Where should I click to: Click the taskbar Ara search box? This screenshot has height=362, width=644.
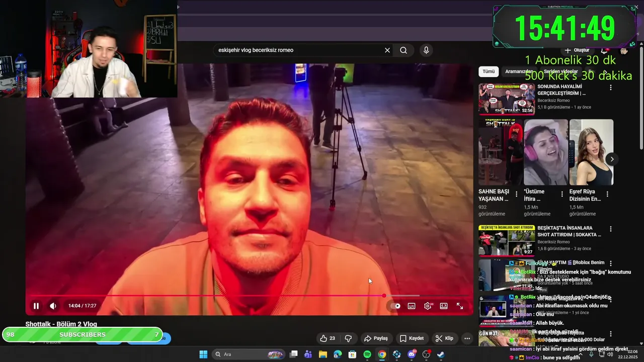pyautogui.click(x=249, y=354)
